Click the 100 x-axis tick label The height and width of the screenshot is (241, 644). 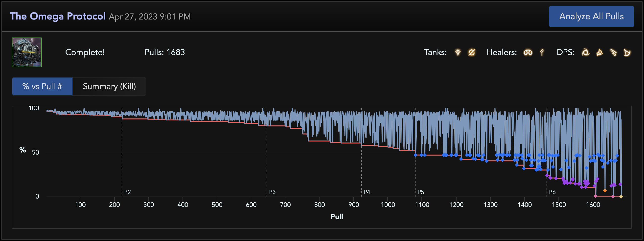[80, 205]
